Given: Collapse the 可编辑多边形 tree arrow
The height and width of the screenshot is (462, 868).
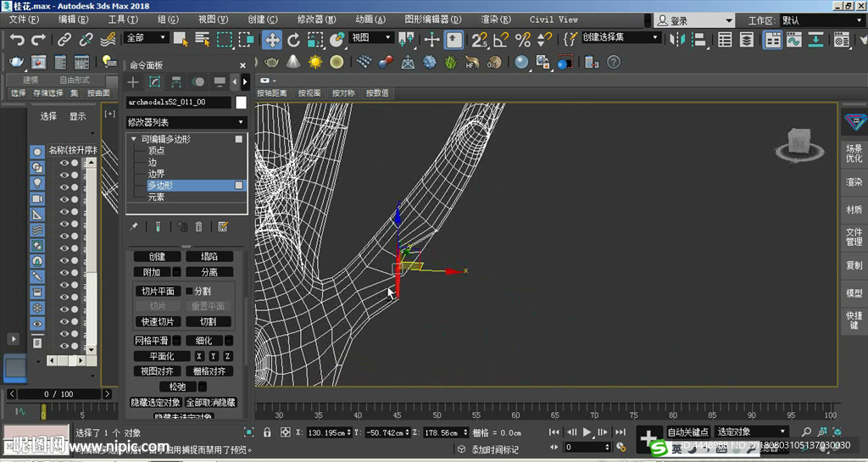Looking at the screenshot, I should tap(133, 139).
